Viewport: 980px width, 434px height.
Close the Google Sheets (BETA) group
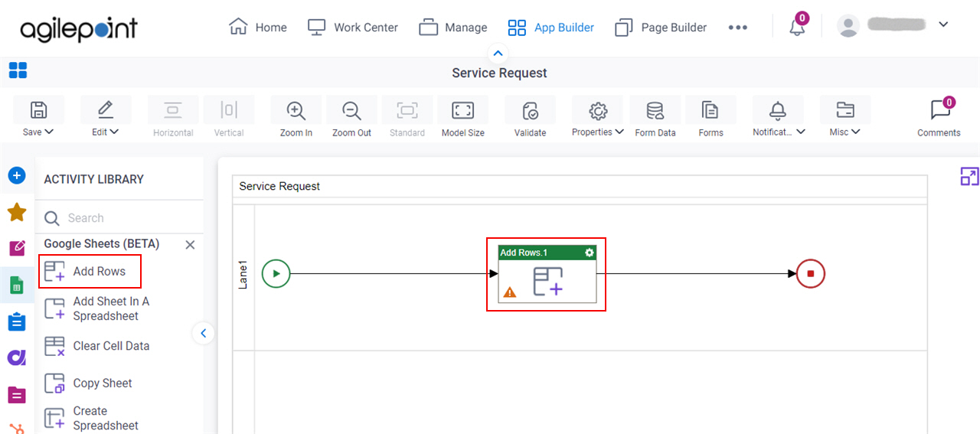coord(191,245)
